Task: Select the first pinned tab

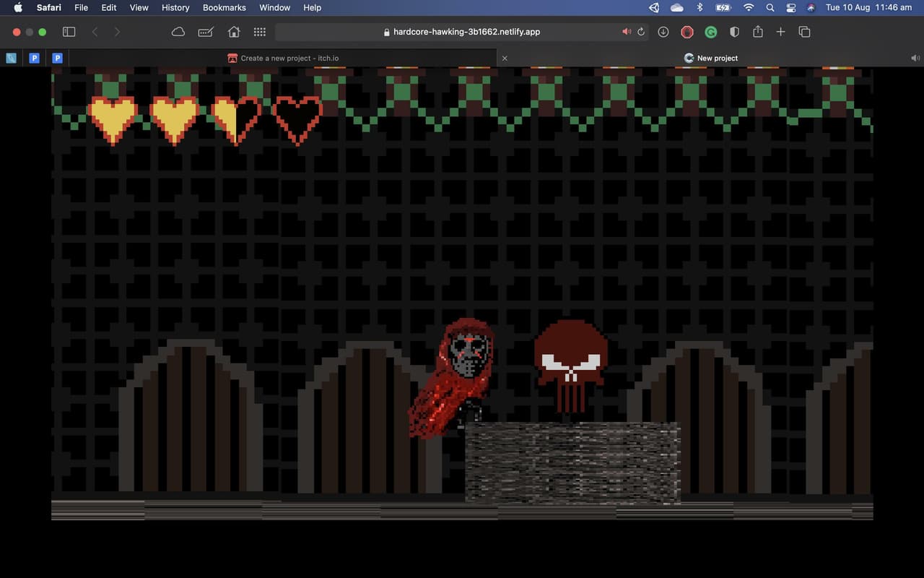Action: click(11, 58)
